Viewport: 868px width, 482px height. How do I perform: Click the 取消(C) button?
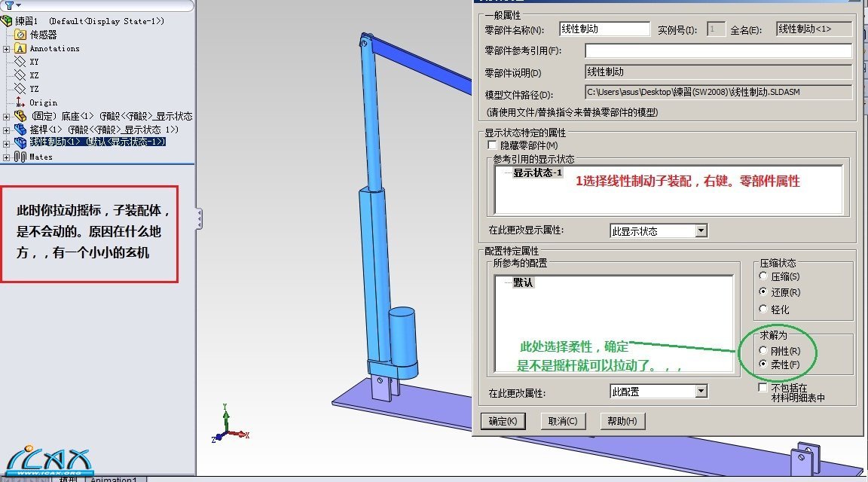[x=562, y=421]
